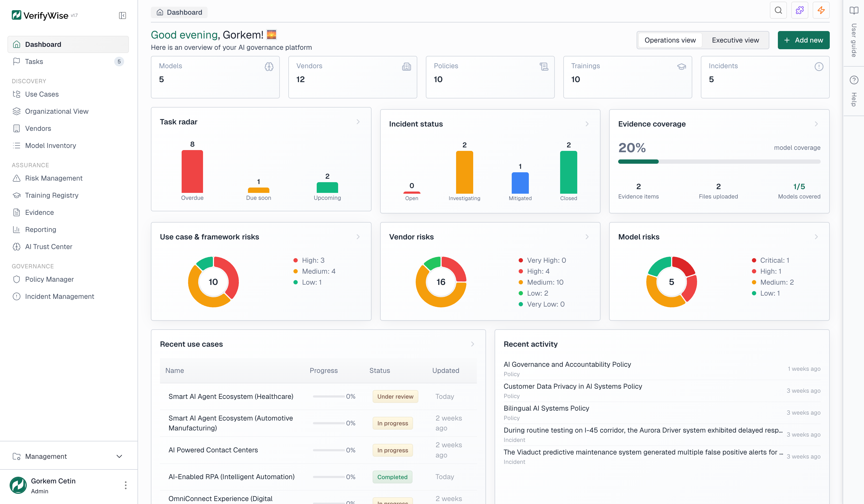Click the Dashboard breadcrumb
This screenshot has height=504, width=864.
tap(179, 12)
